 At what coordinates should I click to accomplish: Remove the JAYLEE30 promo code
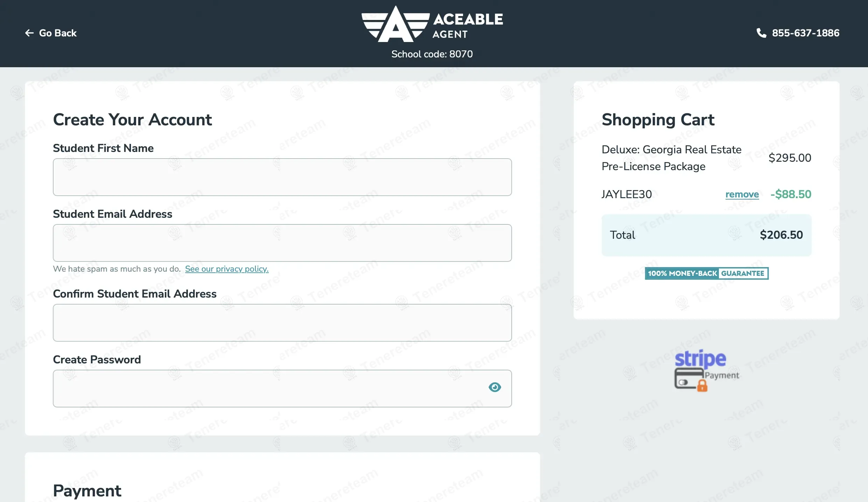click(742, 194)
